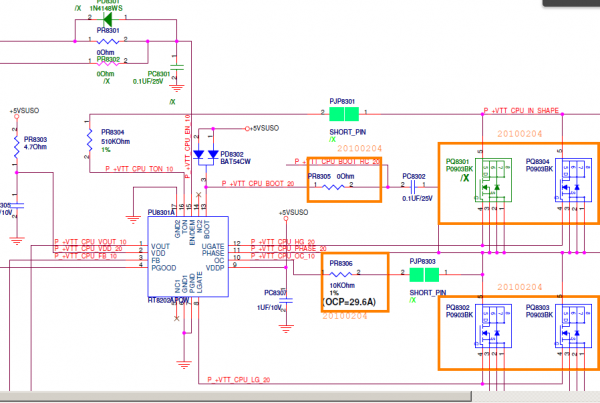
Task: Click net label P_+VTT_CPU_PHASE_20
Action: [289, 249]
